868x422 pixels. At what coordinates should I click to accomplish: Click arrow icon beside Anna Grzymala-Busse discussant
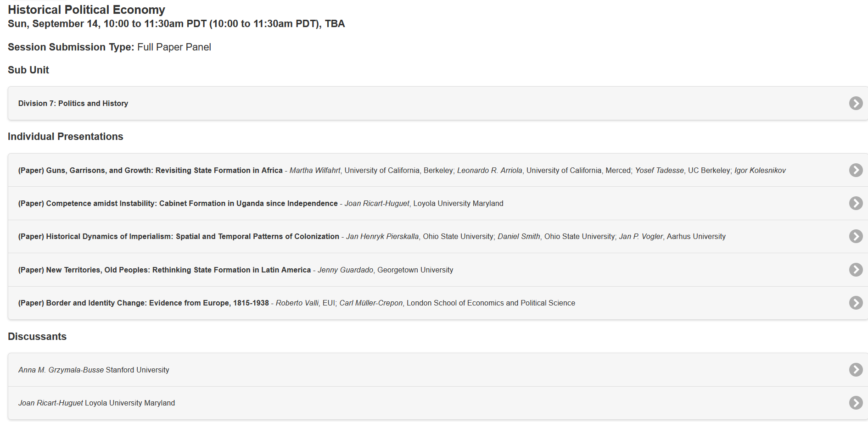pos(856,370)
